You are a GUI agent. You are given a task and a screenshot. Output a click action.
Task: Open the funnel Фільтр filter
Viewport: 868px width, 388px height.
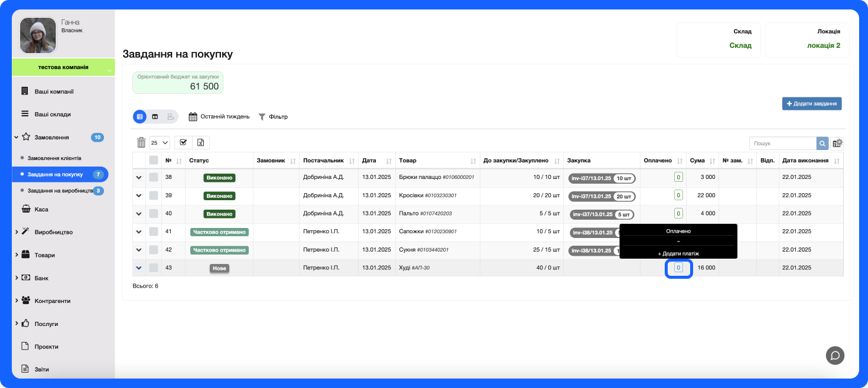[273, 117]
